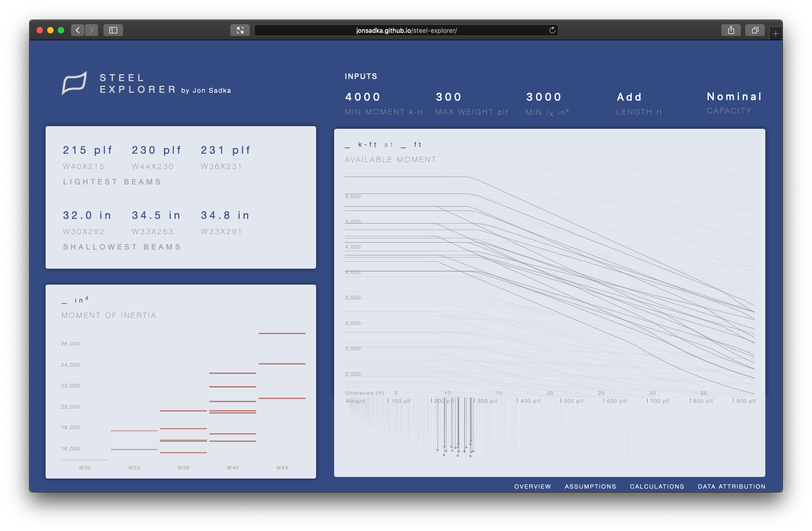Screen dimensions: 812x531
Task: Open a new tab with plus button
Action: pos(775,33)
